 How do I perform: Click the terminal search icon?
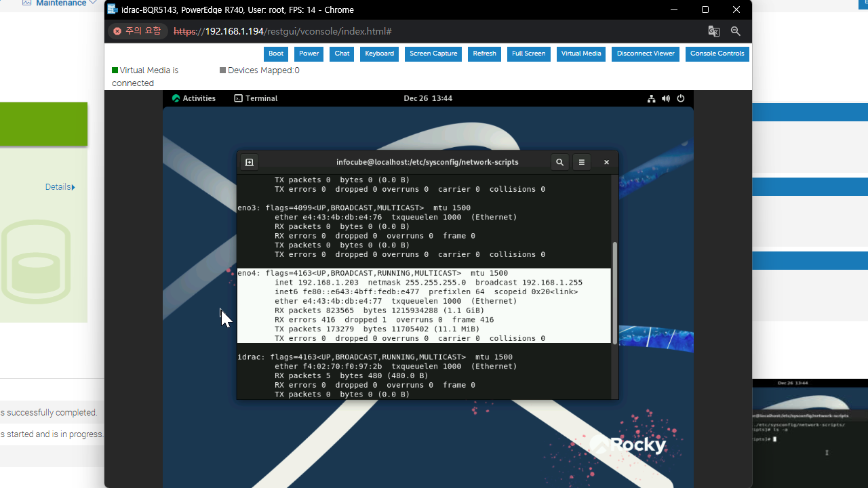pos(559,162)
